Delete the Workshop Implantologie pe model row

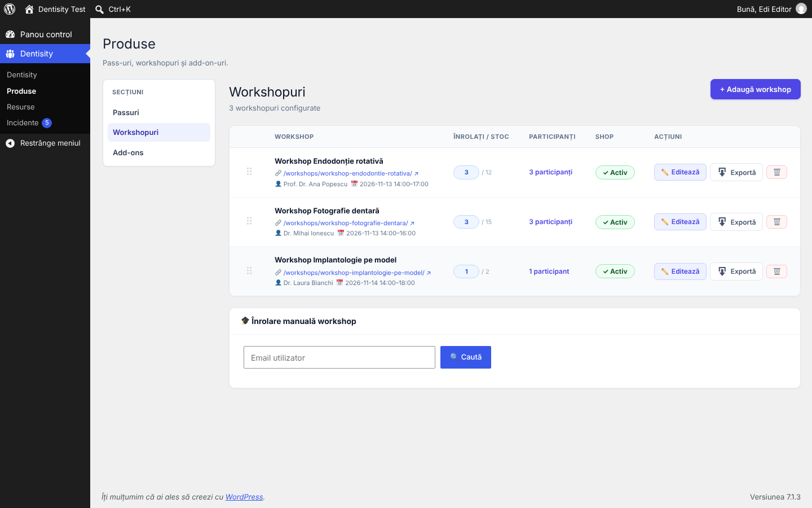point(776,271)
